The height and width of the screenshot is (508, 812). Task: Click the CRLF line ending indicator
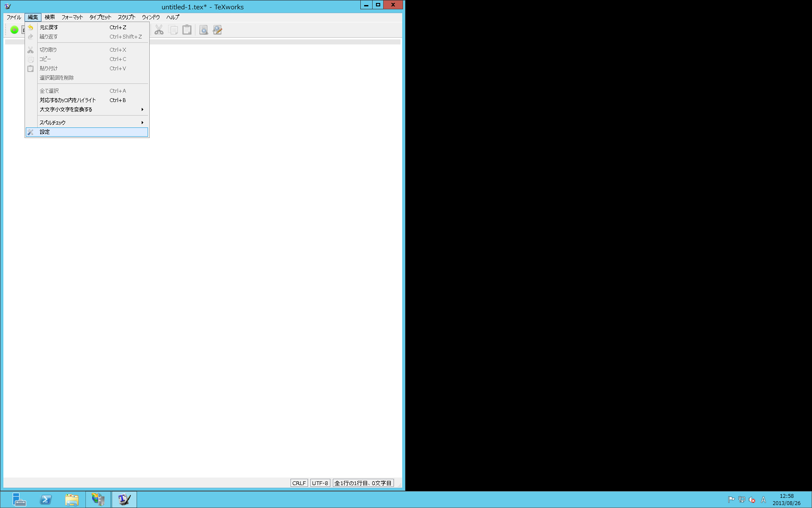click(x=299, y=483)
